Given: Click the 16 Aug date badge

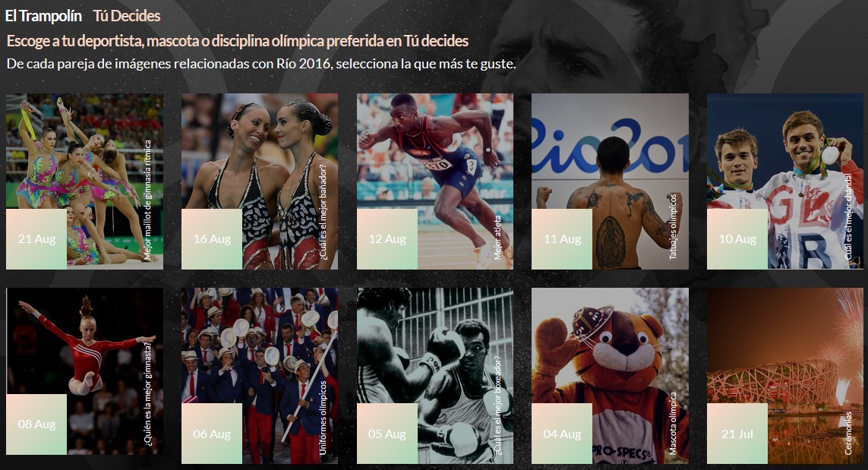Looking at the screenshot, I should pos(212,239).
